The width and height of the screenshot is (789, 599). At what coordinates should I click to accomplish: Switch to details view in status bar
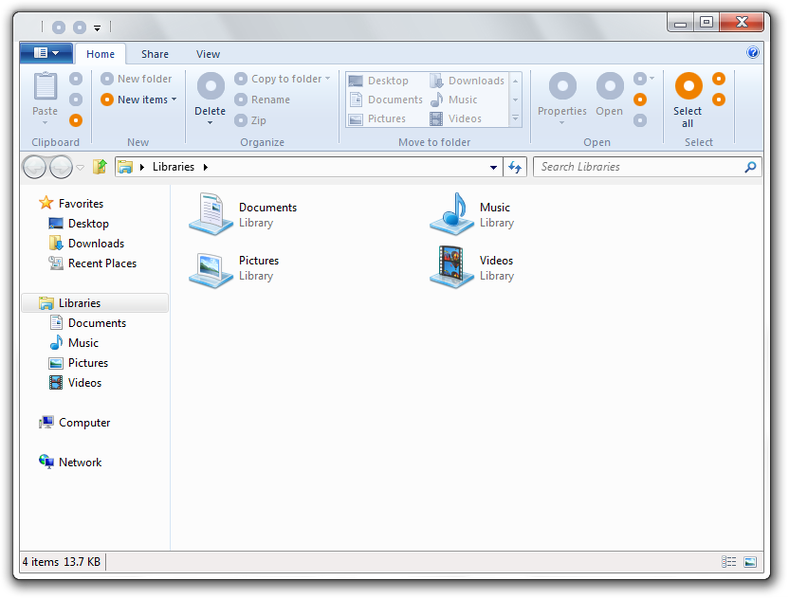coord(729,562)
